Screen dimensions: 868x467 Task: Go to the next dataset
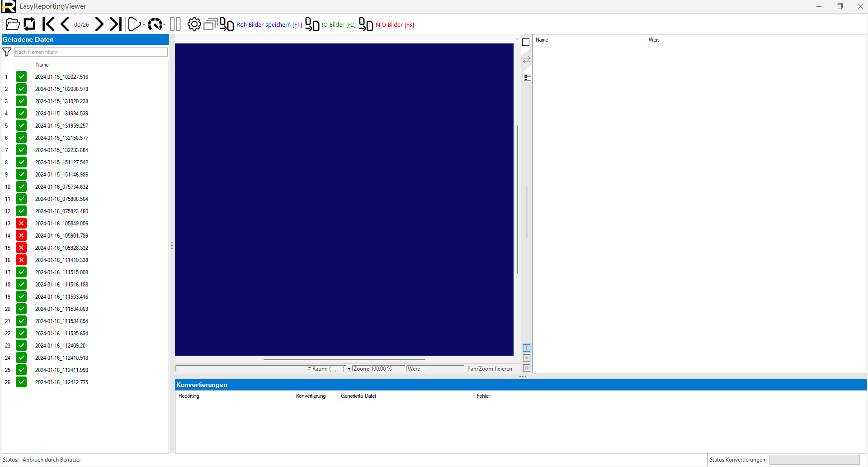(x=99, y=24)
